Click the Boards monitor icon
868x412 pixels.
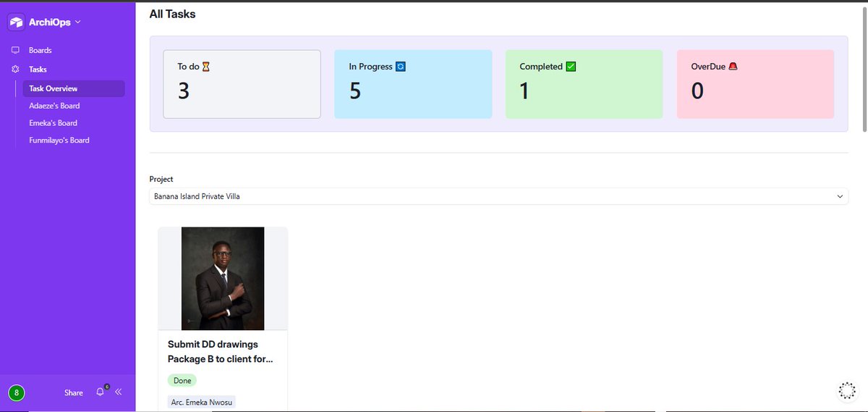pyautogui.click(x=15, y=51)
